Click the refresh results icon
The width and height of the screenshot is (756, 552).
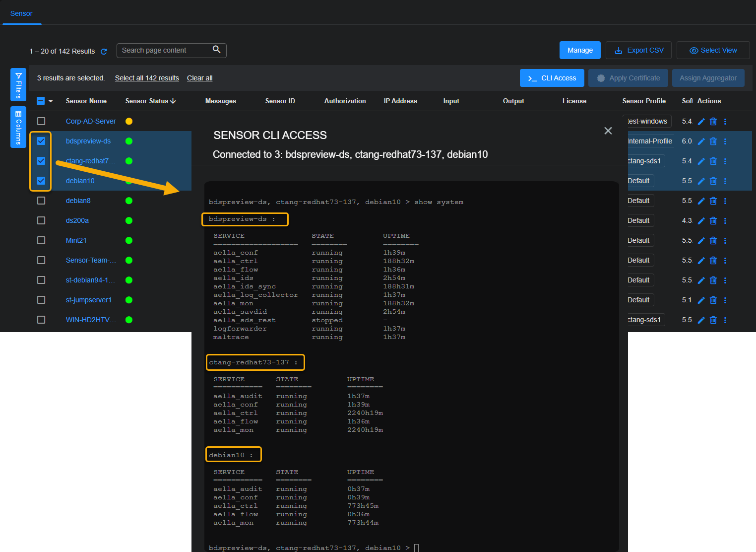[x=104, y=52]
